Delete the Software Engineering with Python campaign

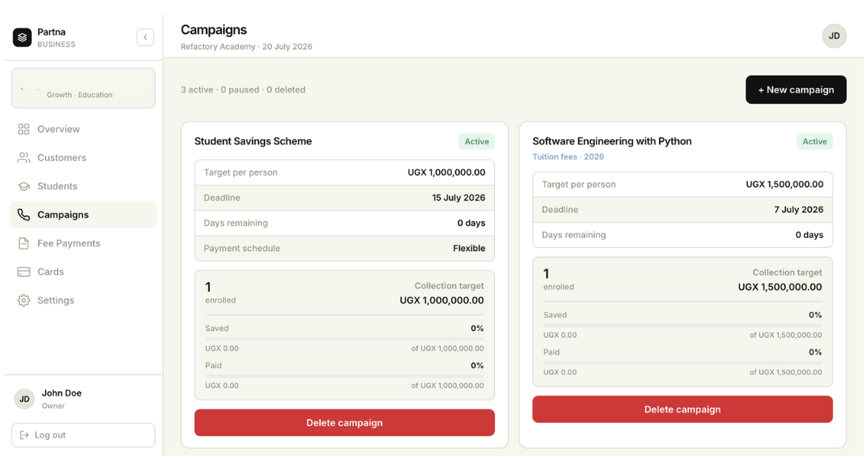click(682, 410)
